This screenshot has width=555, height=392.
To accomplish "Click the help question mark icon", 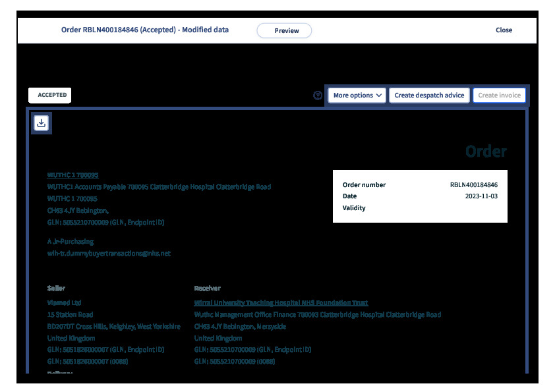I will [x=318, y=96].
